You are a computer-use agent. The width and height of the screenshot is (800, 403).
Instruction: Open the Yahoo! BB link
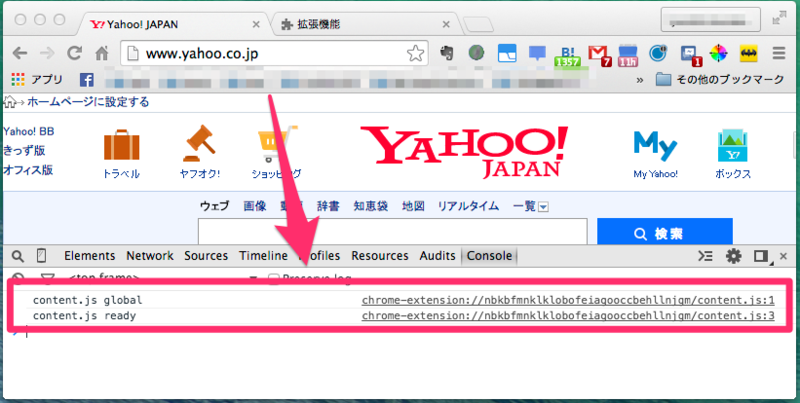[x=29, y=132]
